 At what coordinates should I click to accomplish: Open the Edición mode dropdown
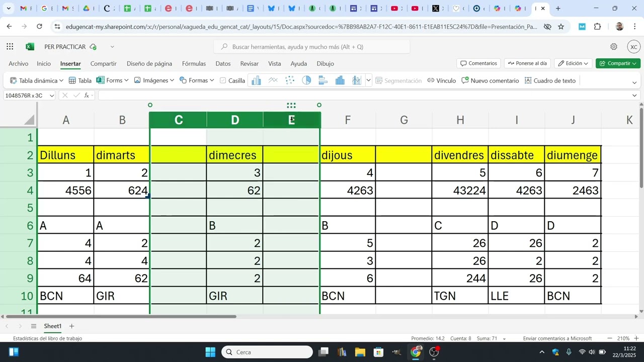point(573,63)
